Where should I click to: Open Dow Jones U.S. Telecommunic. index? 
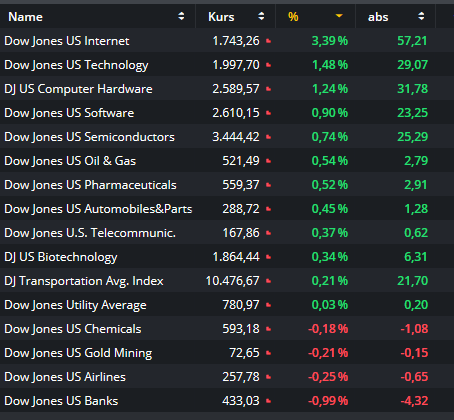[x=90, y=233]
